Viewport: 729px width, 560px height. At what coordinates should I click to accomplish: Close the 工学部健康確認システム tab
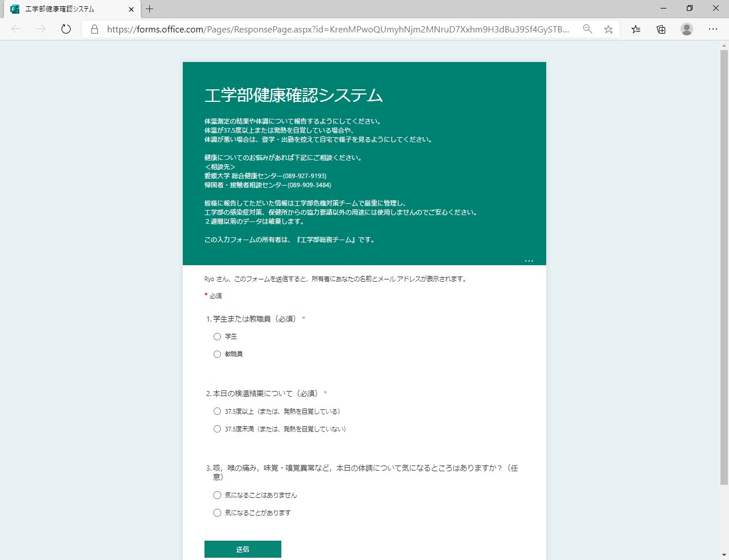(x=131, y=9)
